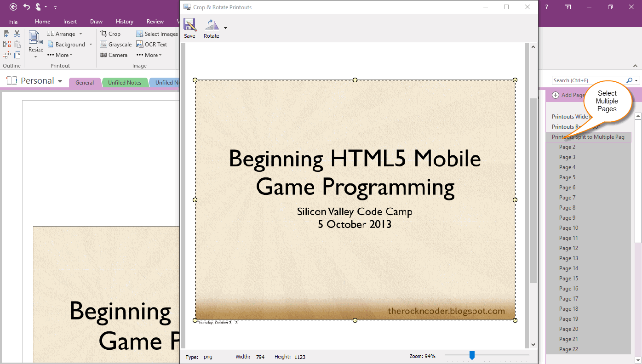Click the zoom slider thumb in Crop window

click(x=472, y=355)
